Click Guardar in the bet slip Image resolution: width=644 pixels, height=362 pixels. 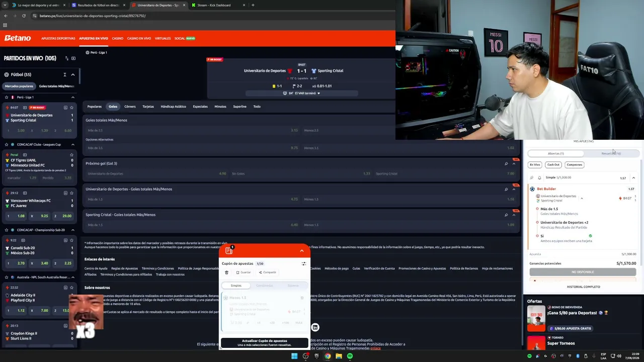pyautogui.click(x=244, y=273)
